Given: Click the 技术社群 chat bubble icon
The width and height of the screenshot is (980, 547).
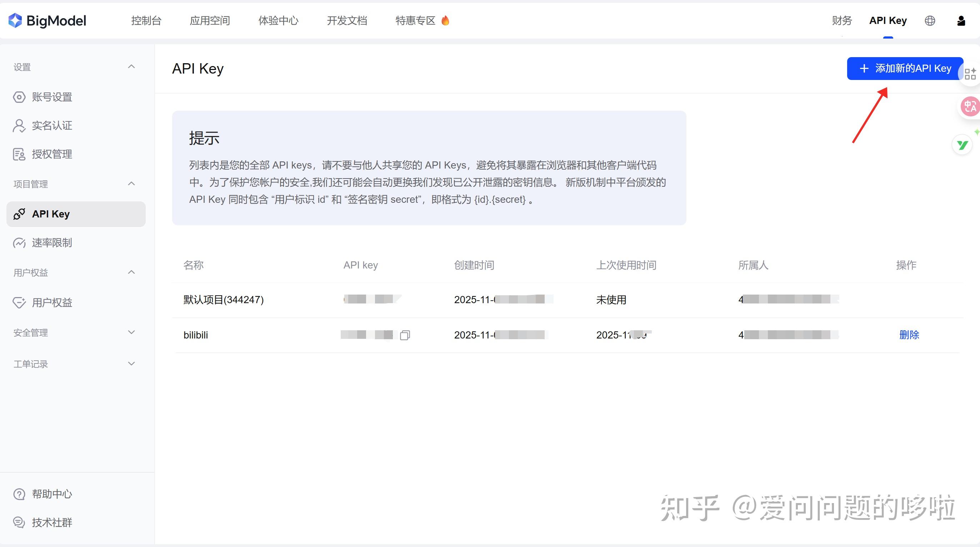Looking at the screenshot, I should pos(19,522).
